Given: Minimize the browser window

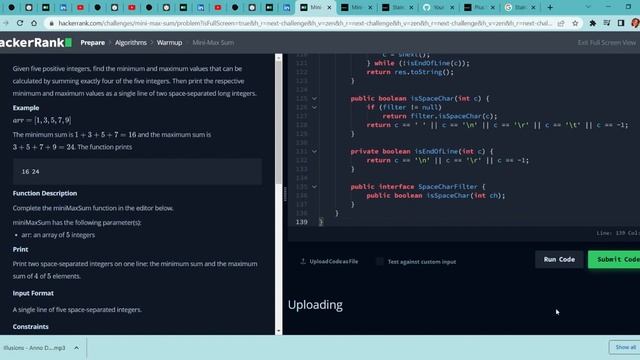Looking at the screenshot, I should [x=608, y=7].
